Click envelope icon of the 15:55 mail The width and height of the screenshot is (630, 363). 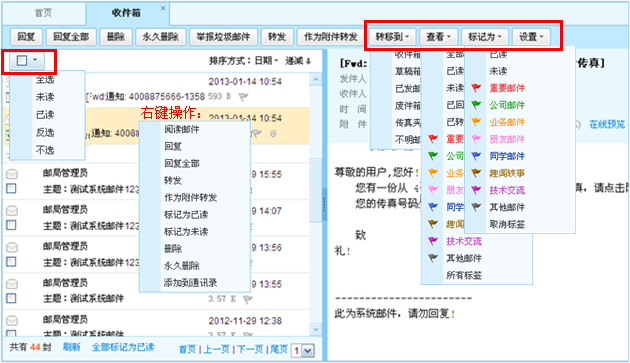[x=12, y=174]
